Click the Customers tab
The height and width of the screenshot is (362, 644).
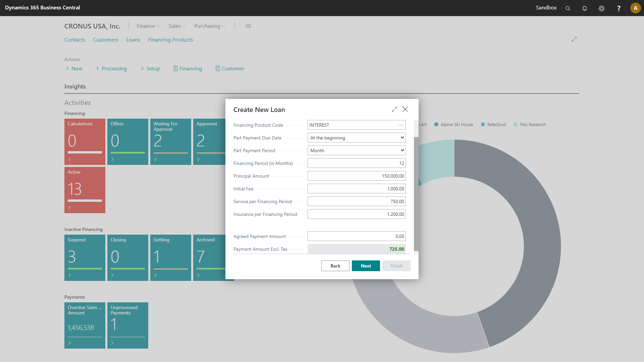pyautogui.click(x=105, y=39)
